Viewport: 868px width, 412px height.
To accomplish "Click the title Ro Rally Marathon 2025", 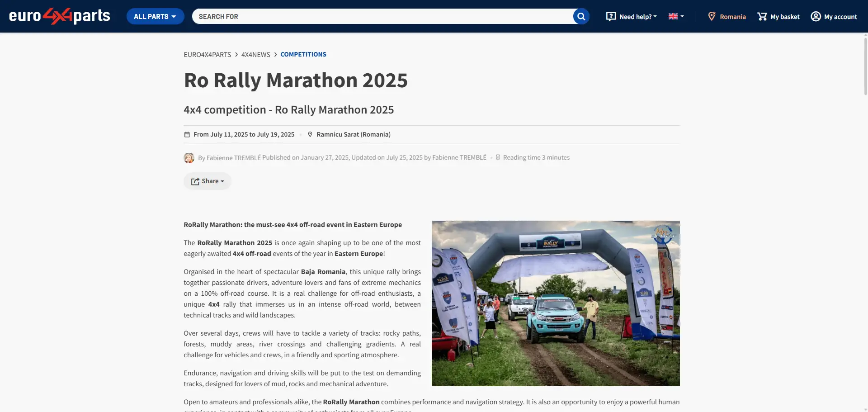I will [296, 81].
